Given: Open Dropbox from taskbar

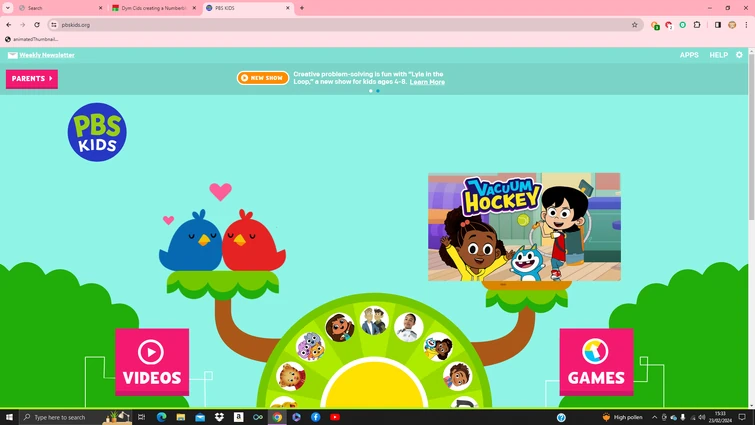Looking at the screenshot, I should click(x=219, y=417).
